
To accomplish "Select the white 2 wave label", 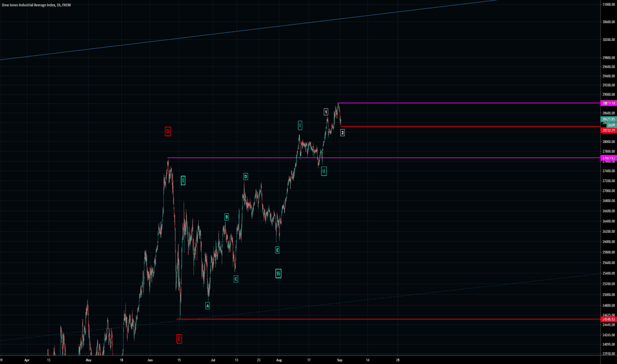I will 342,132.
